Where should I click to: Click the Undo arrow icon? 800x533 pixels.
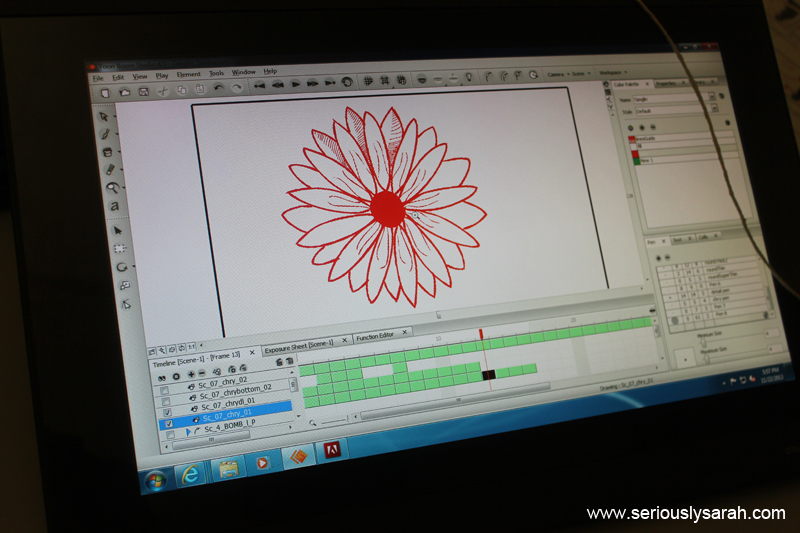[x=220, y=89]
